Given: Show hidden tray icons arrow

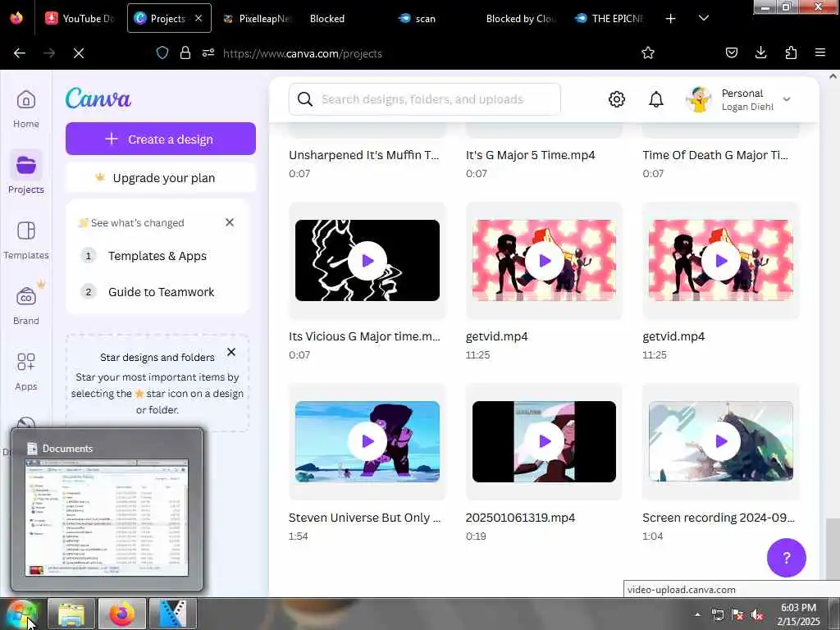Looking at the screenshot, I should pos(697,614).
